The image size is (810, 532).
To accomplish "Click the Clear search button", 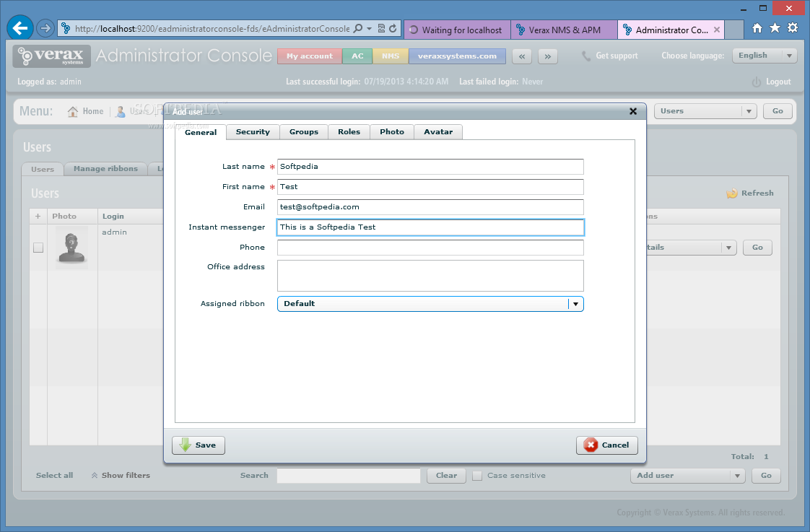I will point(446,476).
